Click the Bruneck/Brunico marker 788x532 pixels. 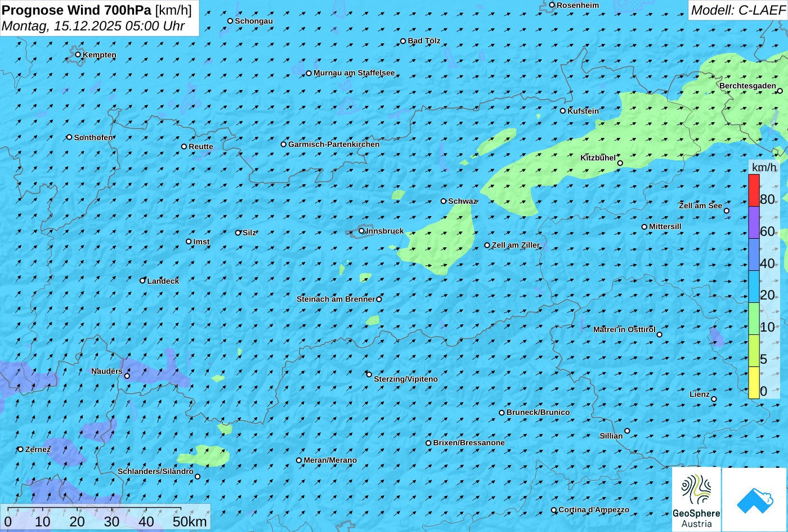click(x=502, y=413)
